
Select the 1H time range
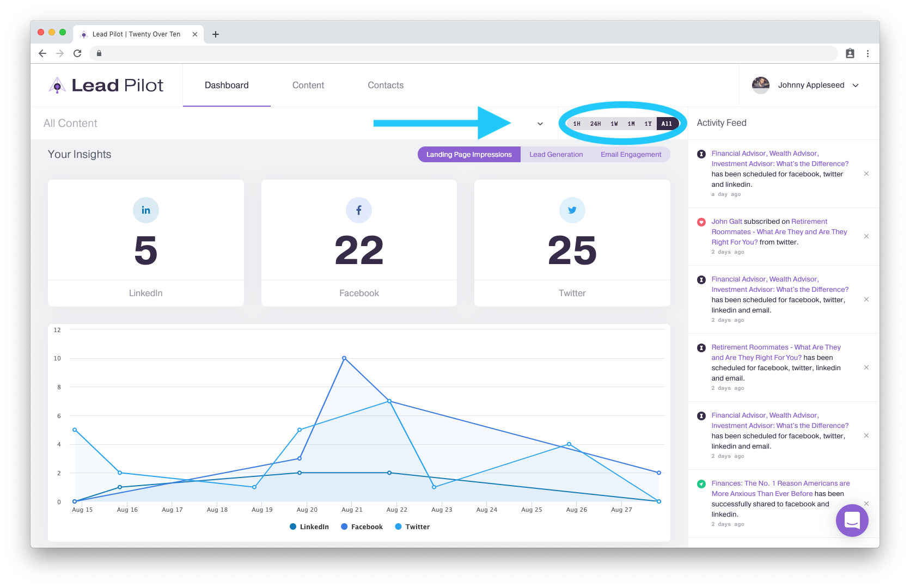[x=577, y=124]
